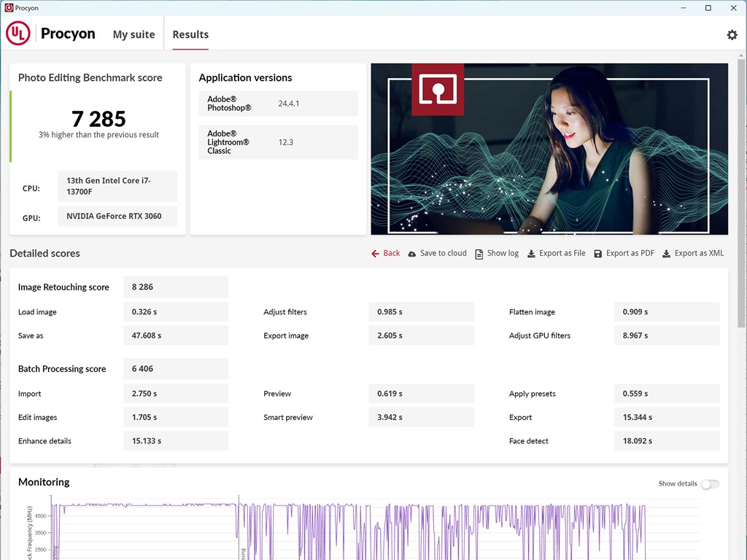Open the settings gear icon
Viewport: 747px width, 560px height.
pyautogui.click(x=732, y=35)
